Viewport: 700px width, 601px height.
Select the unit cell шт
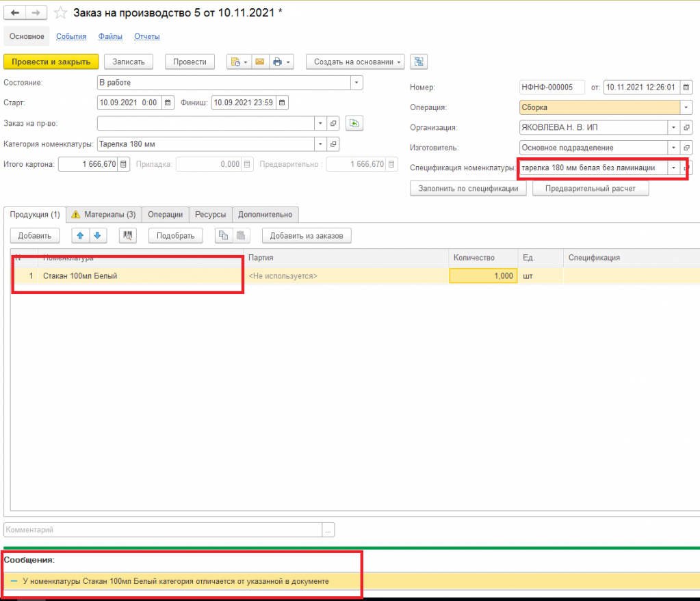coord(541,276)
